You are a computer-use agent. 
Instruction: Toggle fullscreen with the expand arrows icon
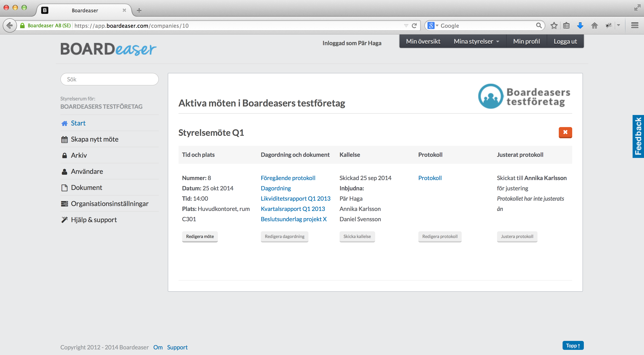(x=637, y=8)
